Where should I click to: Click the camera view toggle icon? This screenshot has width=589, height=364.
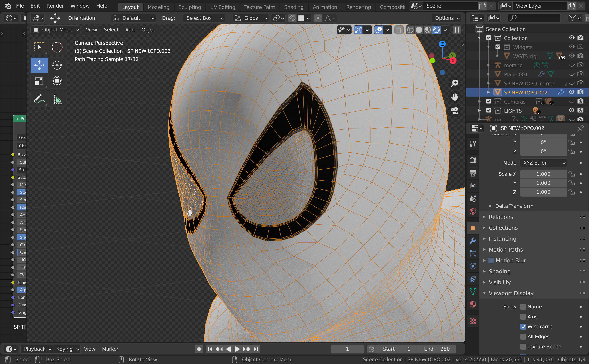(x=455, y=111)
